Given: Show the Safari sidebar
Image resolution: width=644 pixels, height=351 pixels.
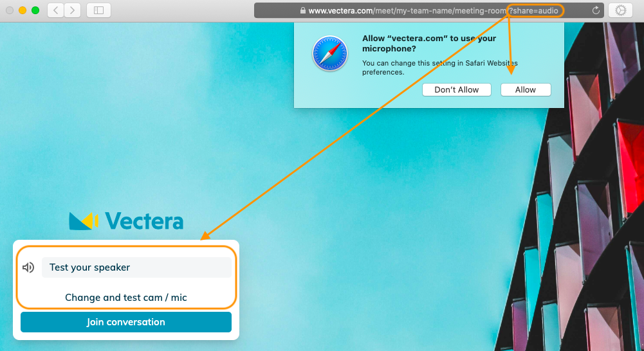Looking at the screenshot, I should pyautogui.click(x=98, y=10).
